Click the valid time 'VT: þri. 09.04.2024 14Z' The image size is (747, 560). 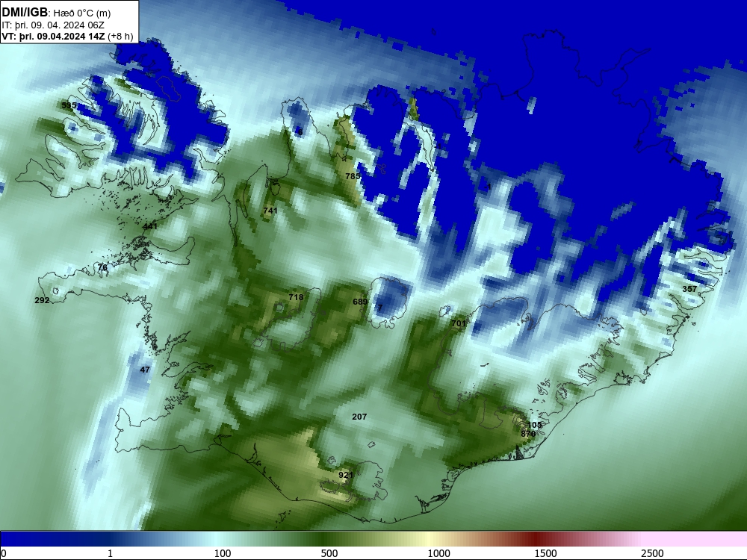coord(53,37)
